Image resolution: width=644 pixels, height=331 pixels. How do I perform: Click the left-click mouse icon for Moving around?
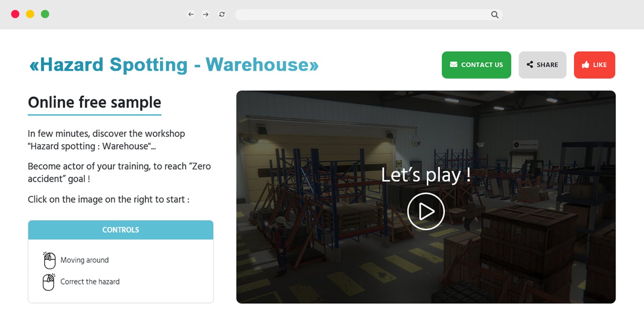49,260
